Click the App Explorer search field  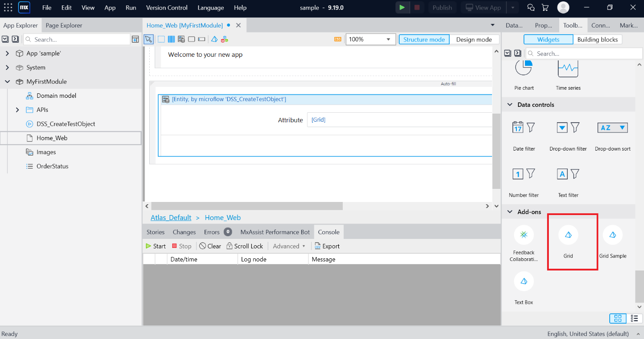pyautogui.click(x=77, y=39)
